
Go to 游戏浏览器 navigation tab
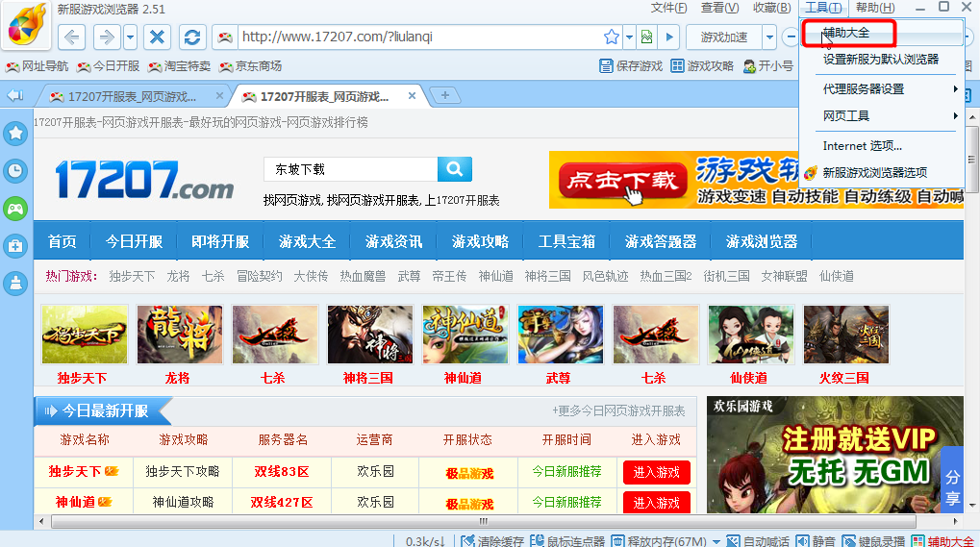(762, 241)
